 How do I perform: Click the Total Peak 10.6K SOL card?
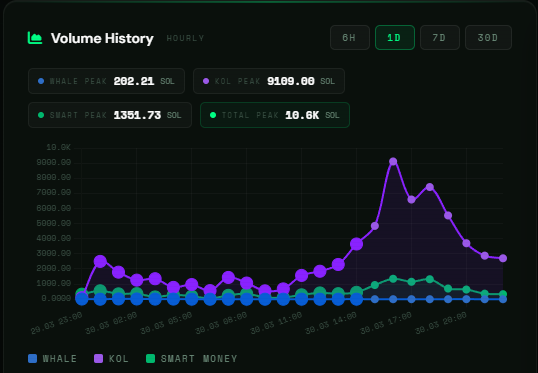point(275,115)
